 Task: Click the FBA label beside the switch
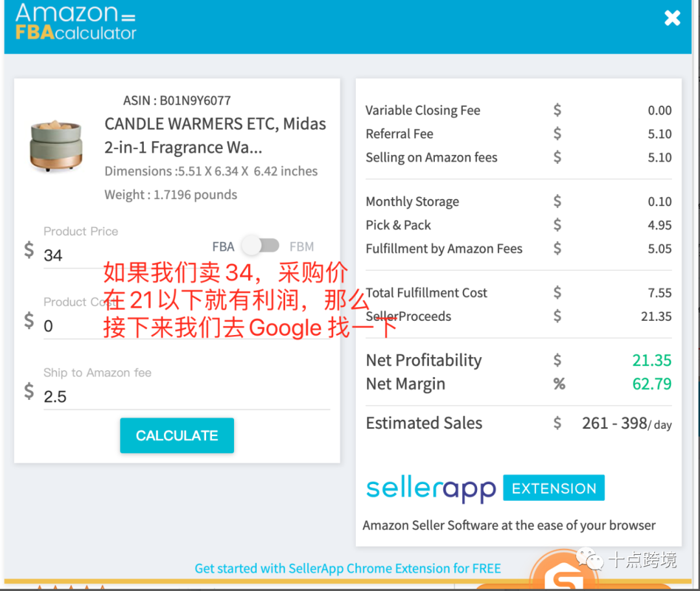click(x=223, y=246)
